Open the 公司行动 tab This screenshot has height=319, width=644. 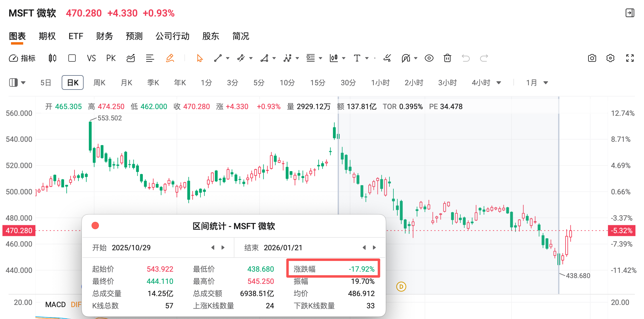[172, 36]
